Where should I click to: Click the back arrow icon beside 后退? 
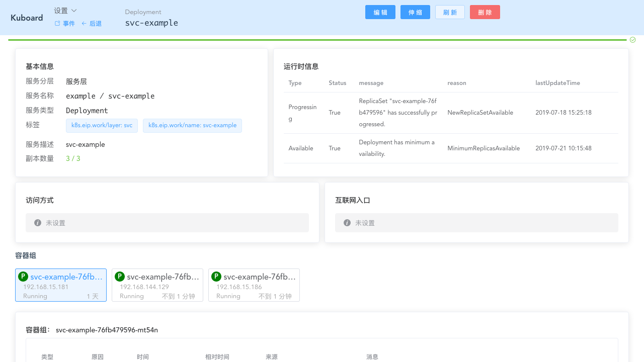[x=85, y=23]
